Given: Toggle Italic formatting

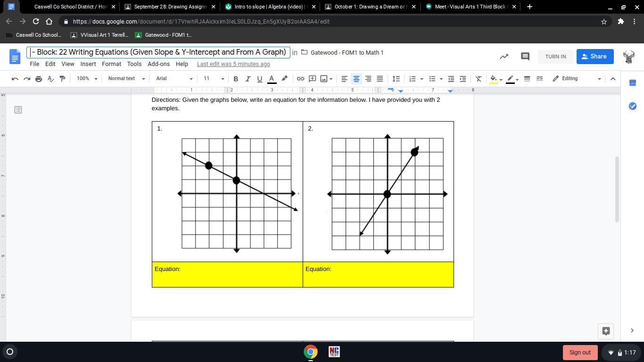Looking at the screenshot, I should click(x=248, y=79).
